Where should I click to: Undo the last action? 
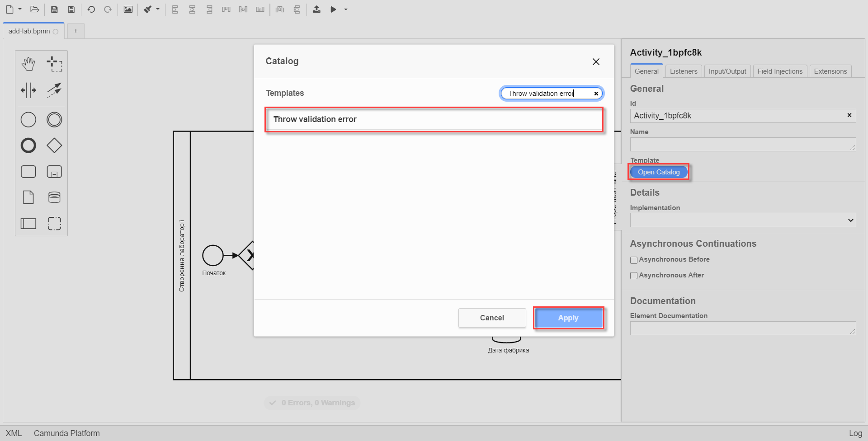91,9
